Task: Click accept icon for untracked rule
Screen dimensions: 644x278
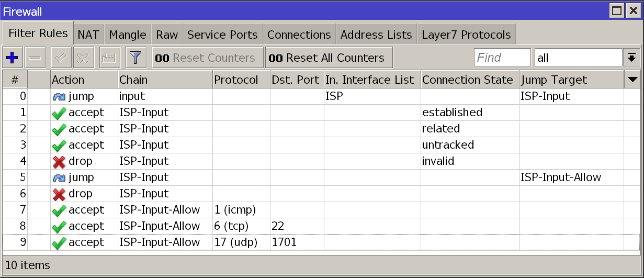Action: (60, 146)
